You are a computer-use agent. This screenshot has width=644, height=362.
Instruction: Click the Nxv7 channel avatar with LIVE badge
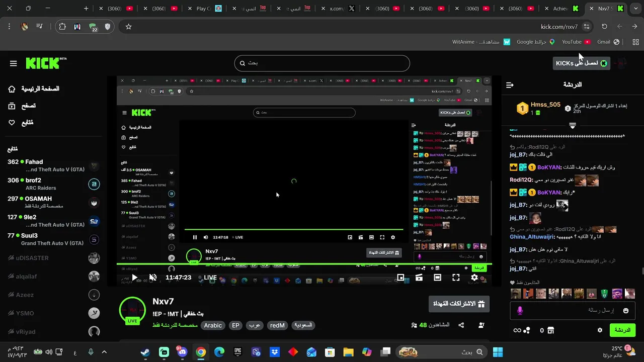[x=132, y=310]
